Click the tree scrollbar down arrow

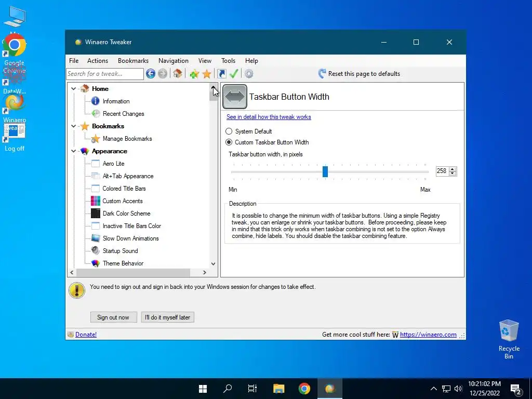213,263
